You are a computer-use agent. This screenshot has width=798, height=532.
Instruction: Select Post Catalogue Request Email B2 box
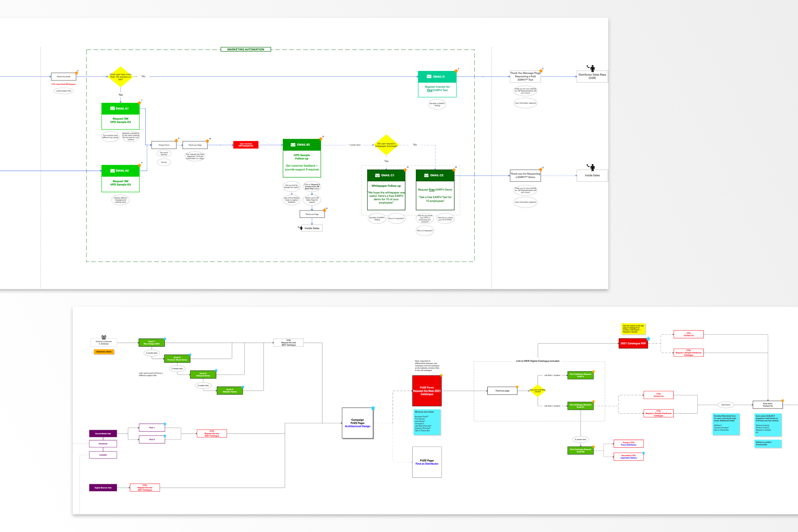coord(580,450)
